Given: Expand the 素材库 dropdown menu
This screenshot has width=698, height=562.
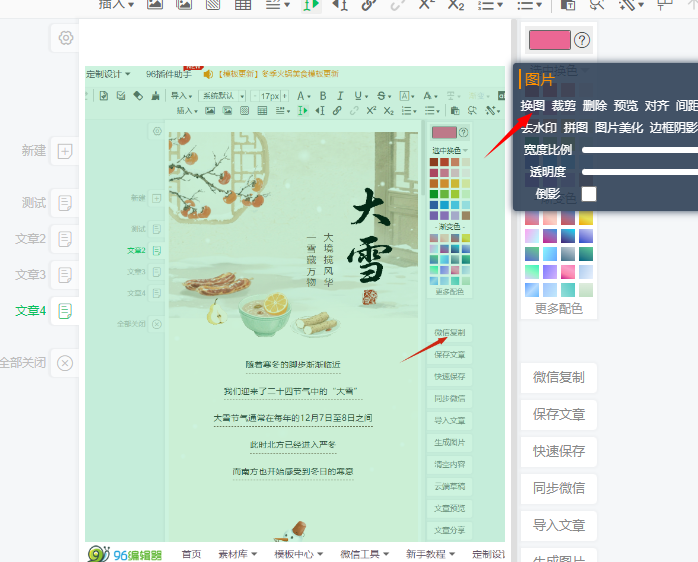Looking at the screenshot, I should [237, 554].
